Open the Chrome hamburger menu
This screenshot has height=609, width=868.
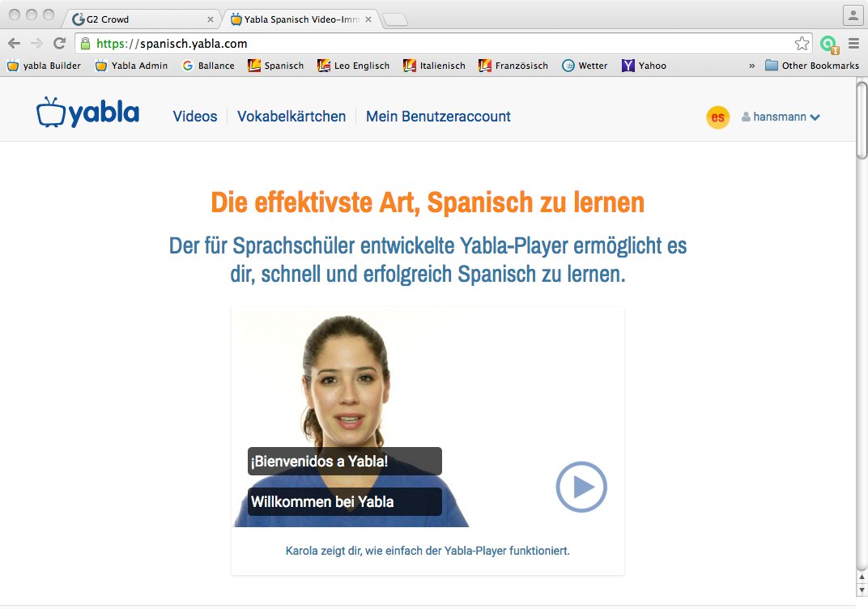tap(853, 44)
